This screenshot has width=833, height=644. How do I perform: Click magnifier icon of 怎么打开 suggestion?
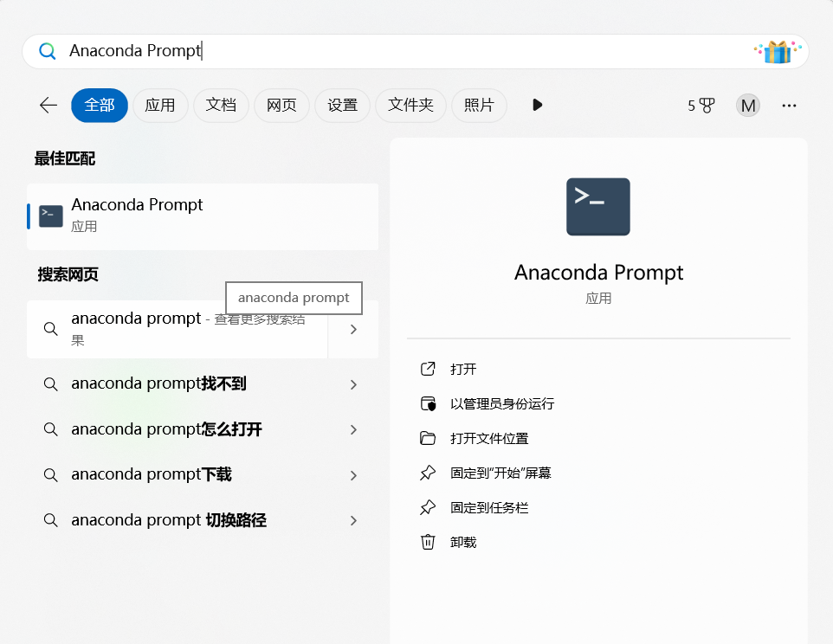[50, 429]
